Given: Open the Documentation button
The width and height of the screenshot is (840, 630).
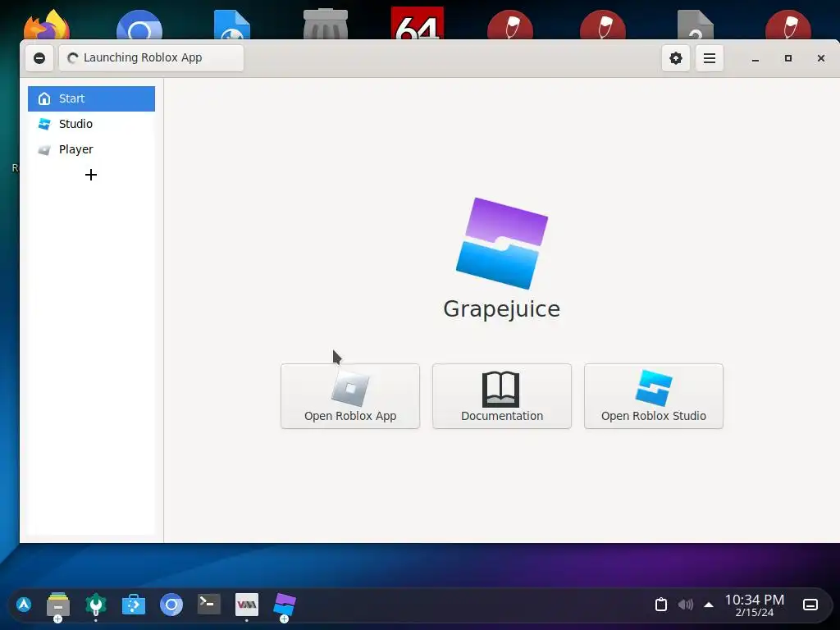Looking at the screenshot, I should coord(502,396).
